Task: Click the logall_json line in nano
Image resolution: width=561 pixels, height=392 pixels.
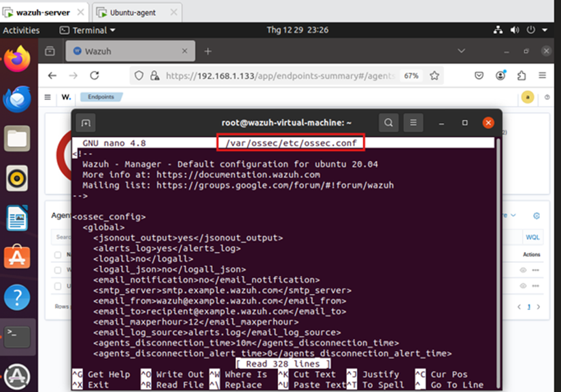Action: coord(169,270)
